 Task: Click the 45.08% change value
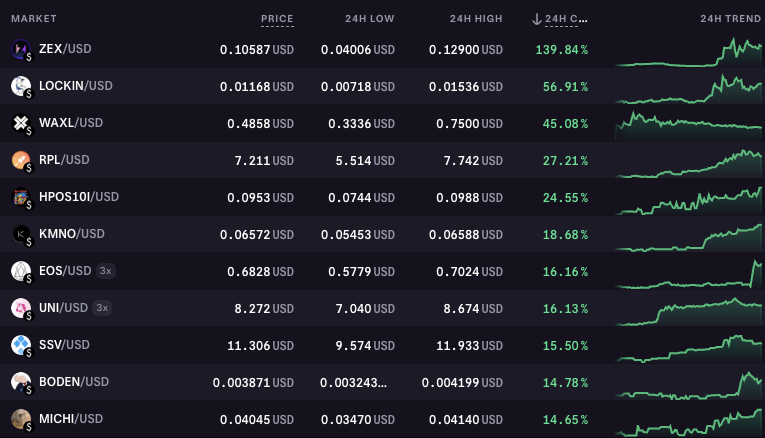point(565,124)
